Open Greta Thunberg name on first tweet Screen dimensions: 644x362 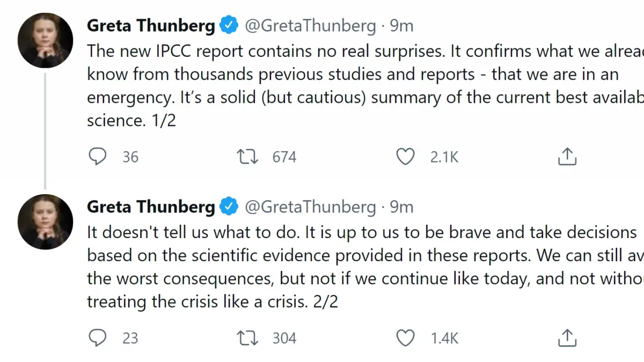(x=151, y=25)
